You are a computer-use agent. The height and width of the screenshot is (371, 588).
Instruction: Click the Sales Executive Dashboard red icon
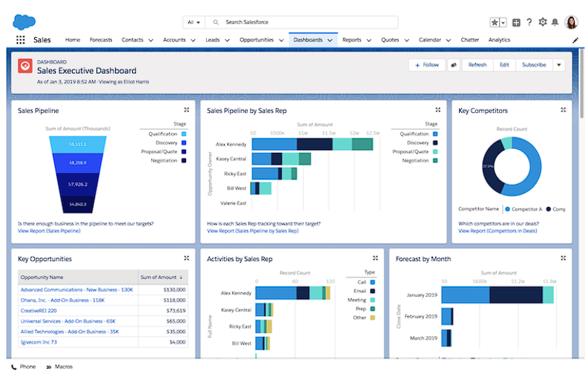click(25, 66)
